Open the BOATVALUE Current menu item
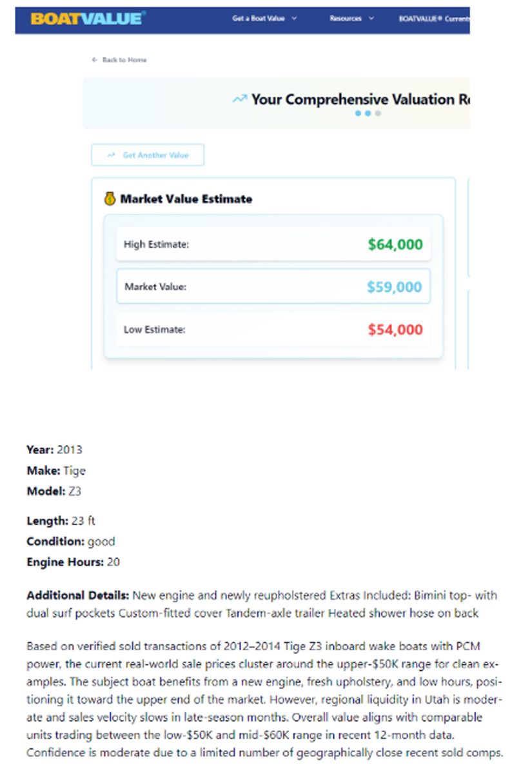Image resolution: width=532 pixels, height=774 pixels. (x=433, y=19)
